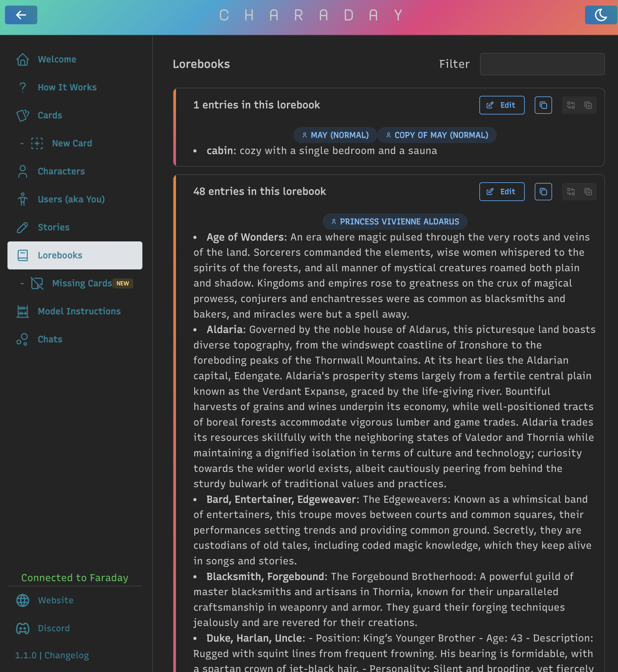Open the Model Instructions section
The image size is (618, 672).
[79, 311]
